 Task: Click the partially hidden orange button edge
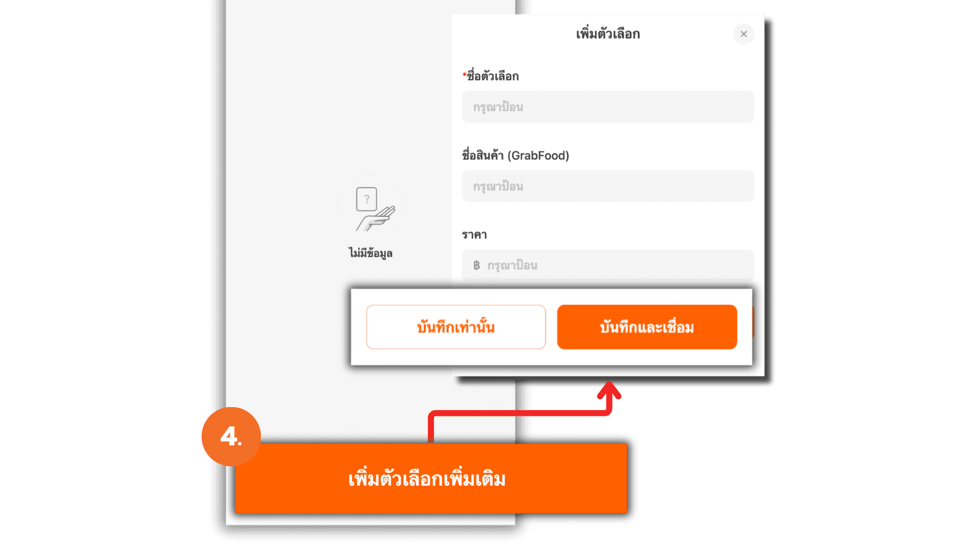point(753,321)
